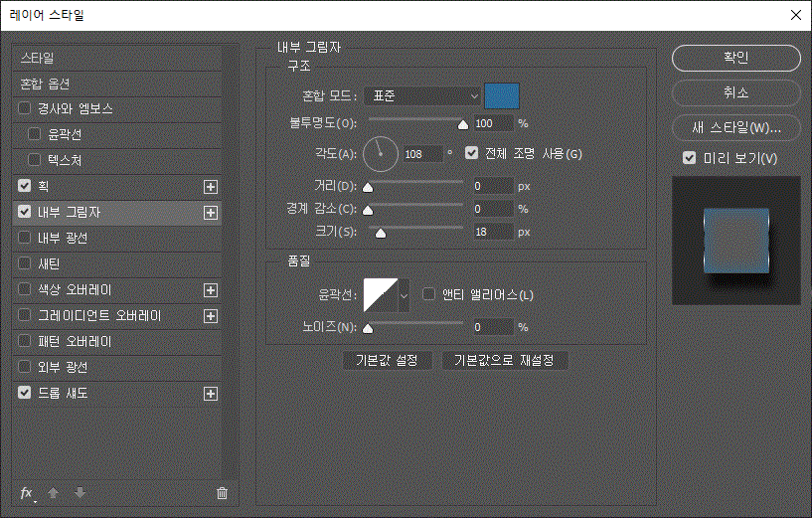Click the 크기(S) slider handle
Viewport: 812px width, 518px height.
[381, 233]
